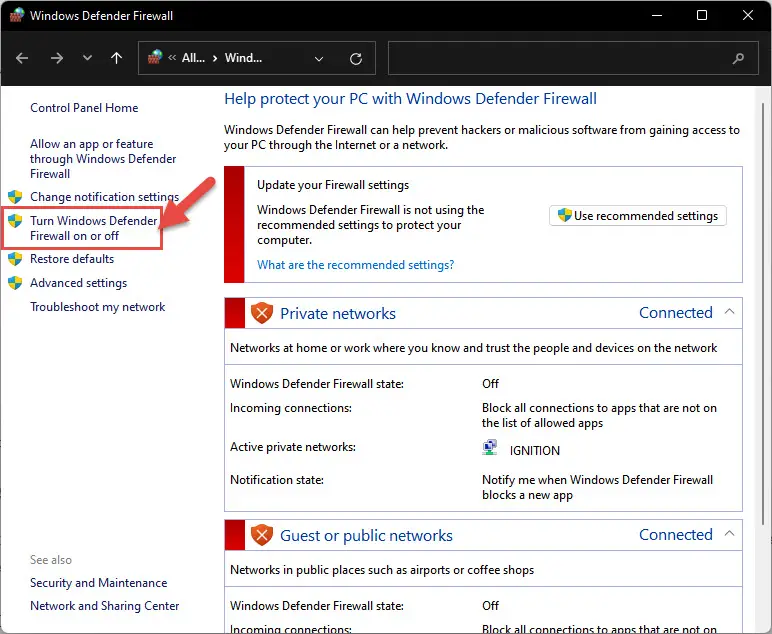Open recent locations dropdown chevron
This screenshot has width=772, height=634.
(x=87, y=58)
